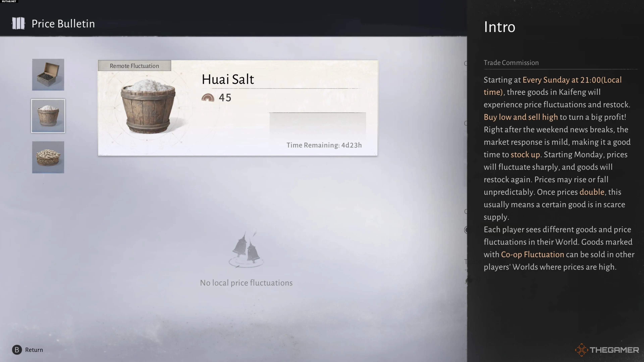Click the No local price fluctuations message

(246, 283)
